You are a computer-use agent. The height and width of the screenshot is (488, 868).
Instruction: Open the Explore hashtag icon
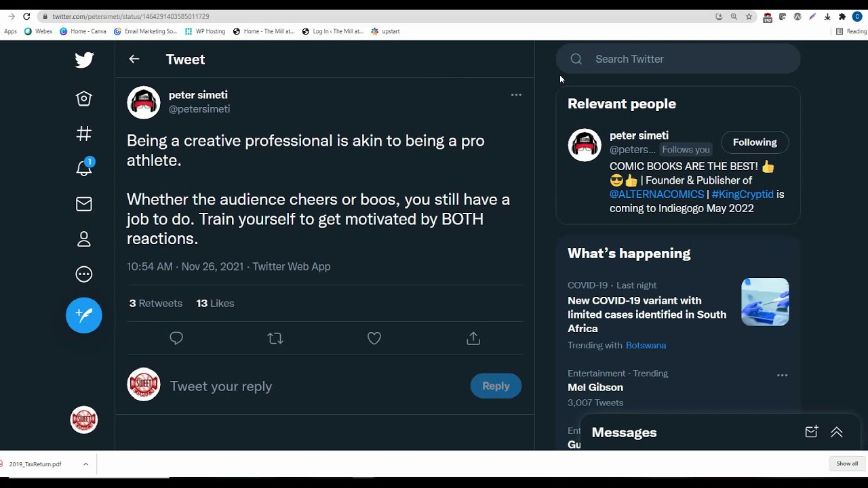pos(84,134)
